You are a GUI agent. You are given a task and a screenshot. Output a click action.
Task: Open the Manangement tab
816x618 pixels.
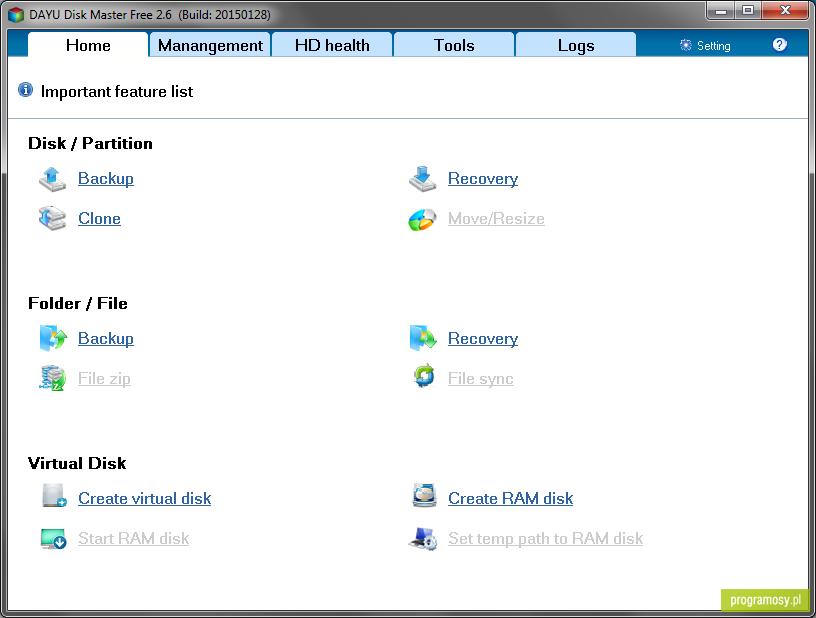[x=210, y=45]
